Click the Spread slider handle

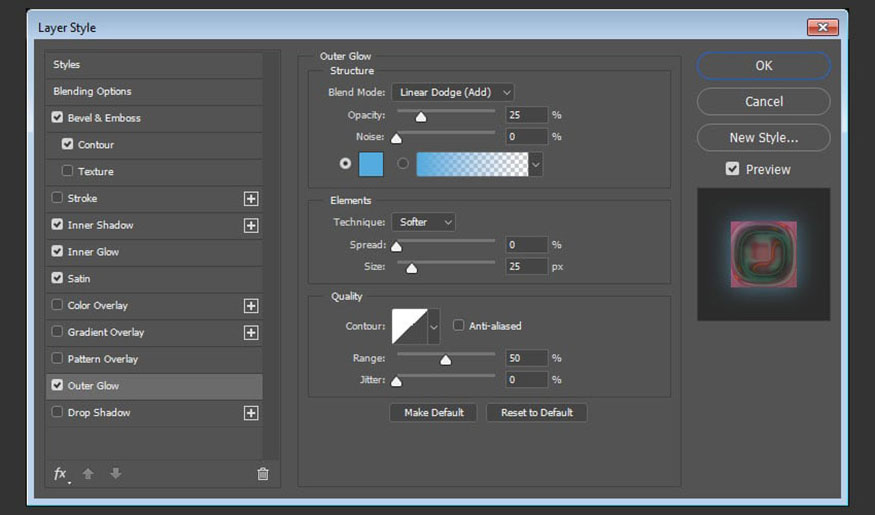point(396,247)
